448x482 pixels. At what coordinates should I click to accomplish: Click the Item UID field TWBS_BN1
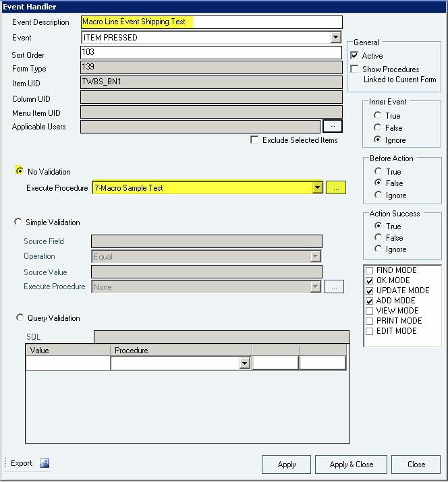pos(211,82)
